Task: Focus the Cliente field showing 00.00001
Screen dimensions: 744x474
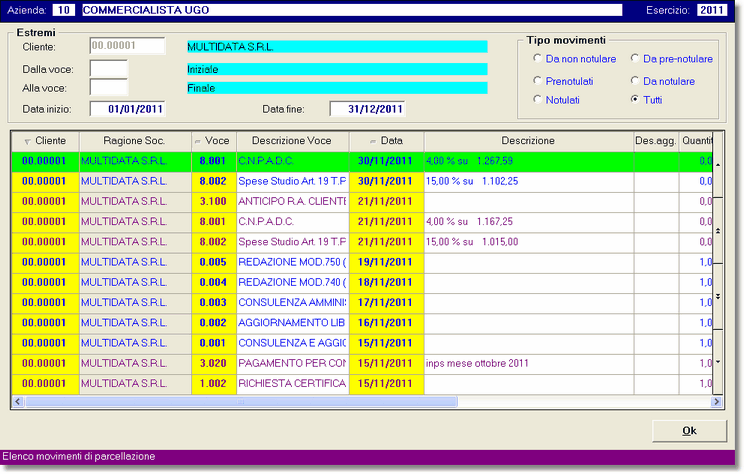Action: click(x=127, y=46)
